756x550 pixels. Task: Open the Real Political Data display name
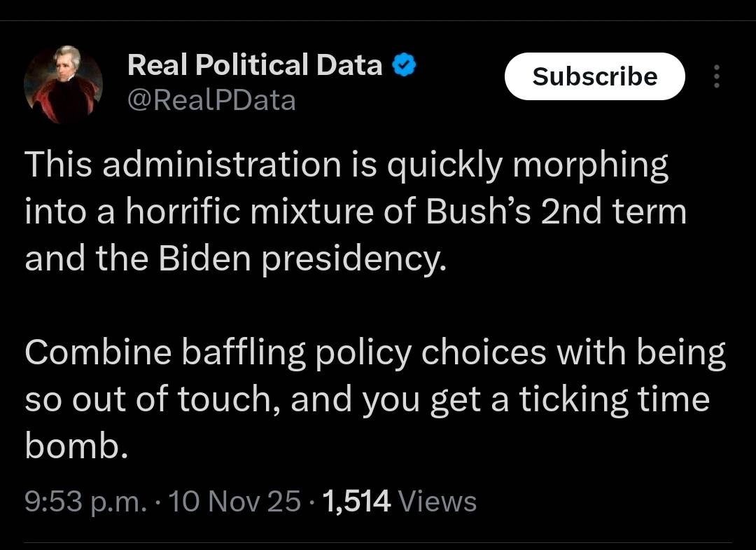click(x=255, y=65)
